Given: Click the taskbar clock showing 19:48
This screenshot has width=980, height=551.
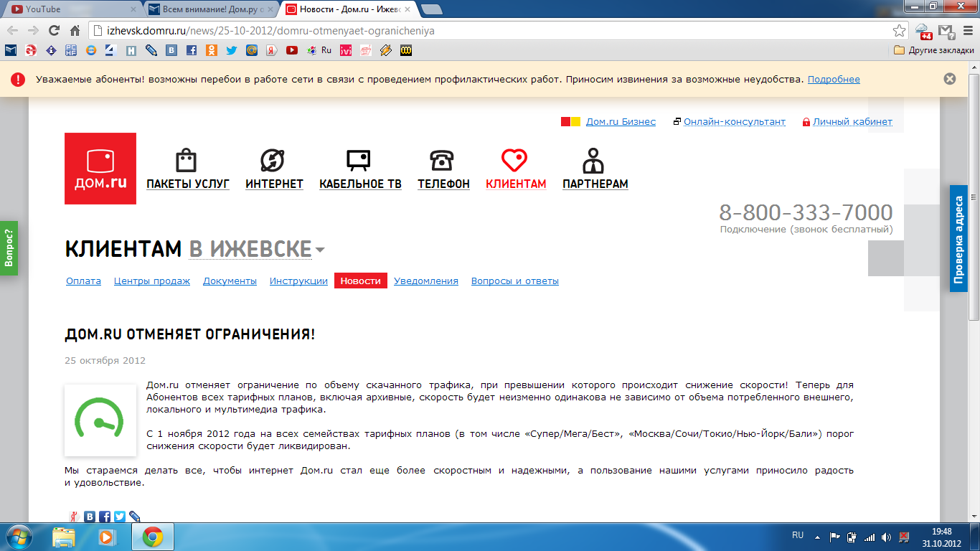Looking at the screenshot, I should pyautogui.click(x=943, y=537).
